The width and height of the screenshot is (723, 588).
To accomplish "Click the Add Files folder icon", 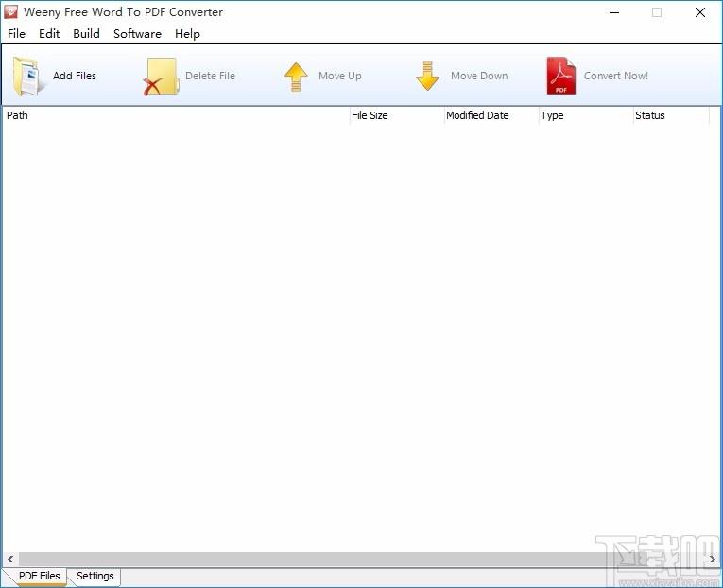I will pyautogui.click(x=29, y=77).
